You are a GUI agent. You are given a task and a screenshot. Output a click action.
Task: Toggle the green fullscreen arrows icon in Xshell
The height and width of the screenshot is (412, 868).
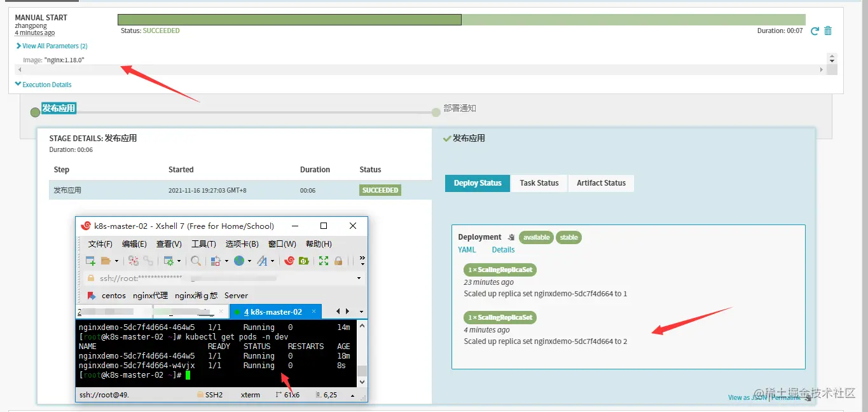pyautogui.click(x=324, y=261)
